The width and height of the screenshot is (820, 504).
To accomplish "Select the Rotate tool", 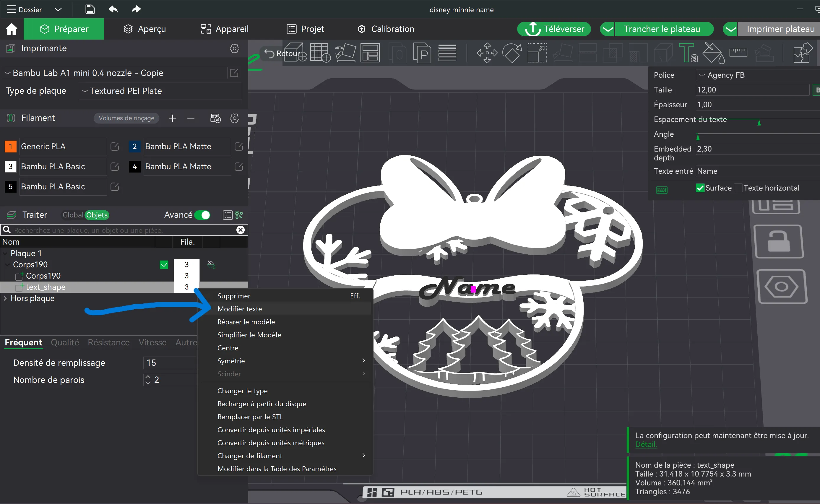I will (x=512, y=52).
